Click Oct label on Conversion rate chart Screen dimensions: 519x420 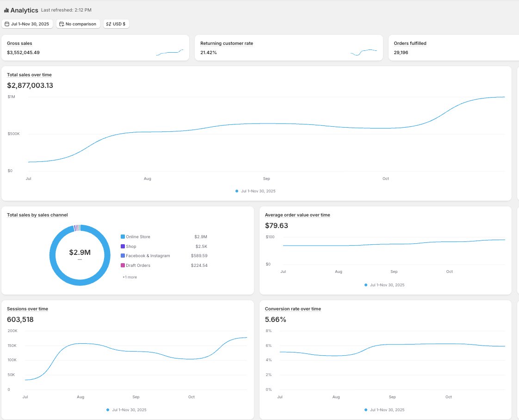[x=449, y=397]
